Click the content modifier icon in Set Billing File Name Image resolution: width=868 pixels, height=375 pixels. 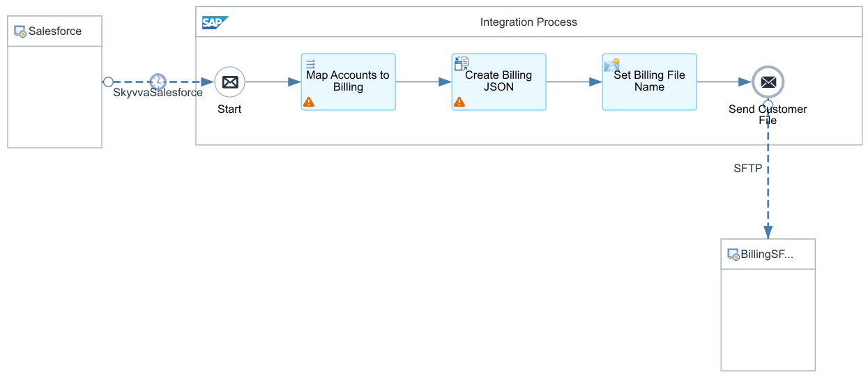(x=612, y=65)
